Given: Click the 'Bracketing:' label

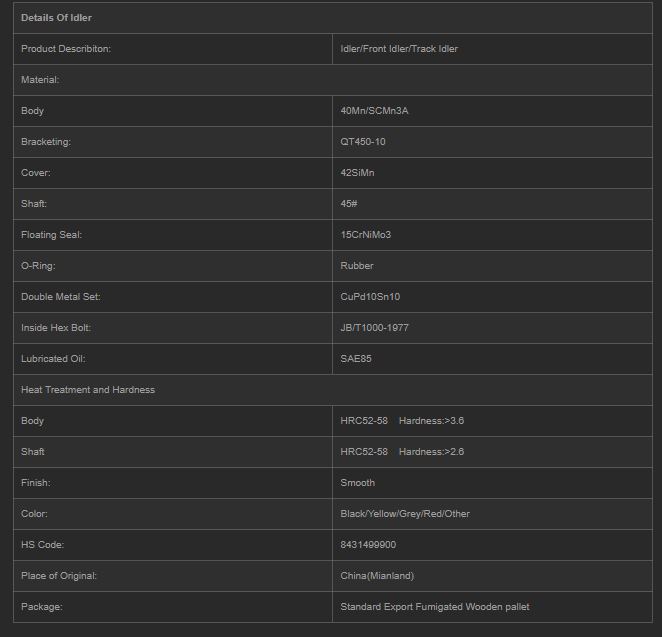Looking at the screenshot, I should coord(46,142).
